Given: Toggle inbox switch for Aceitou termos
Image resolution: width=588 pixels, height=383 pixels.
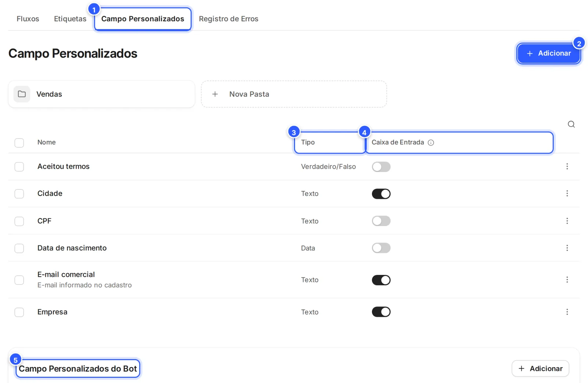Looking at the screenshot, I should point(381,167).
